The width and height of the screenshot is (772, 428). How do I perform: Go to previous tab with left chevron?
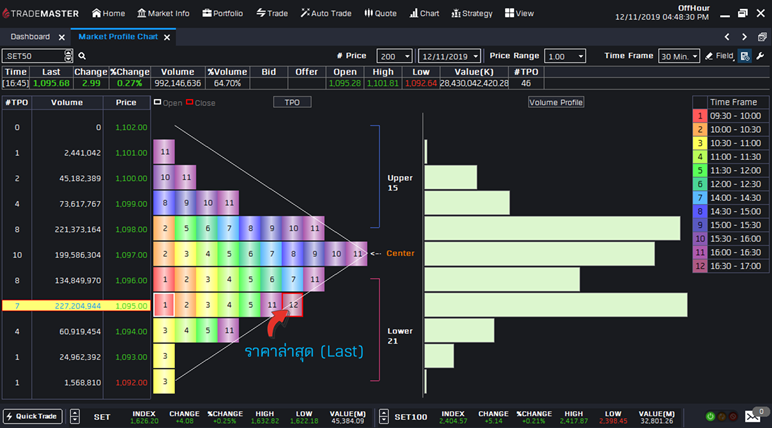click(x=727, y=37)
